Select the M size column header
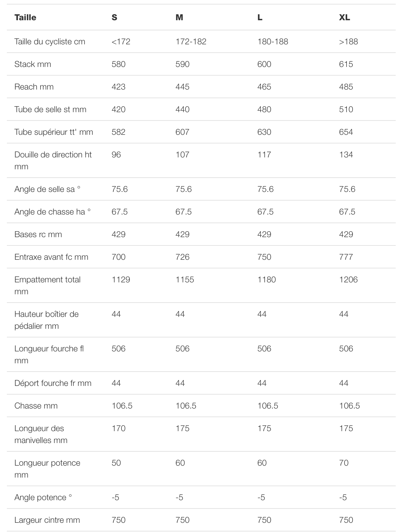The image size is (399, 532). pos(179,18)
